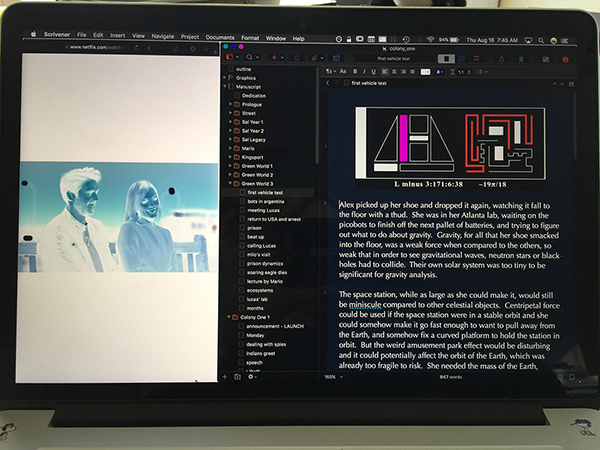Go back in editor history
Screen dimensions: 600x450
(328, 83)
